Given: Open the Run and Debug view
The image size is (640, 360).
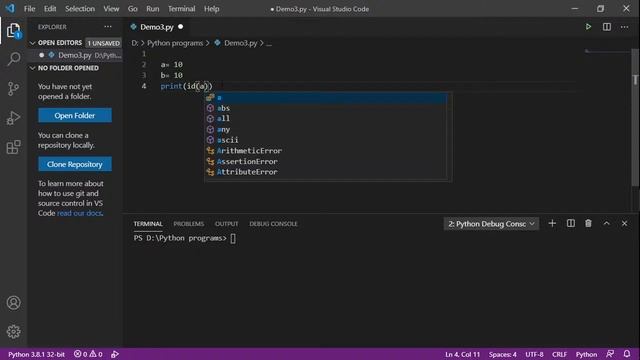Looking at the screenshot, I should click(13, 118).
